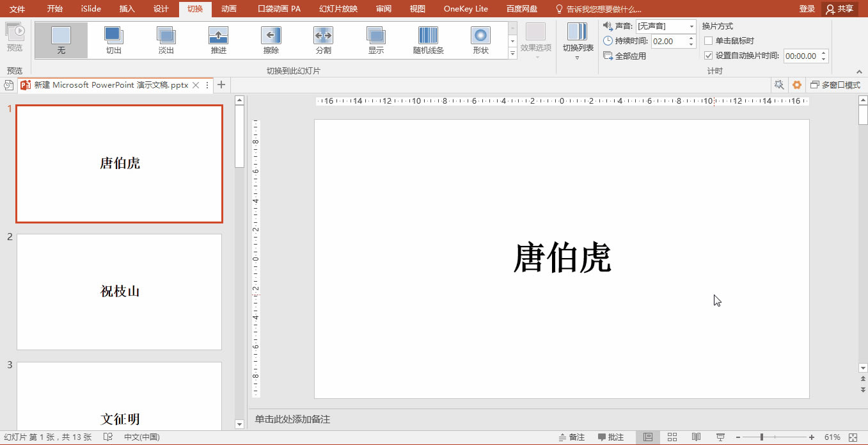Choose the 分割 (Split) transition icon
The image size is (868, 445).
pyautogui.click(x=323, y=40)
